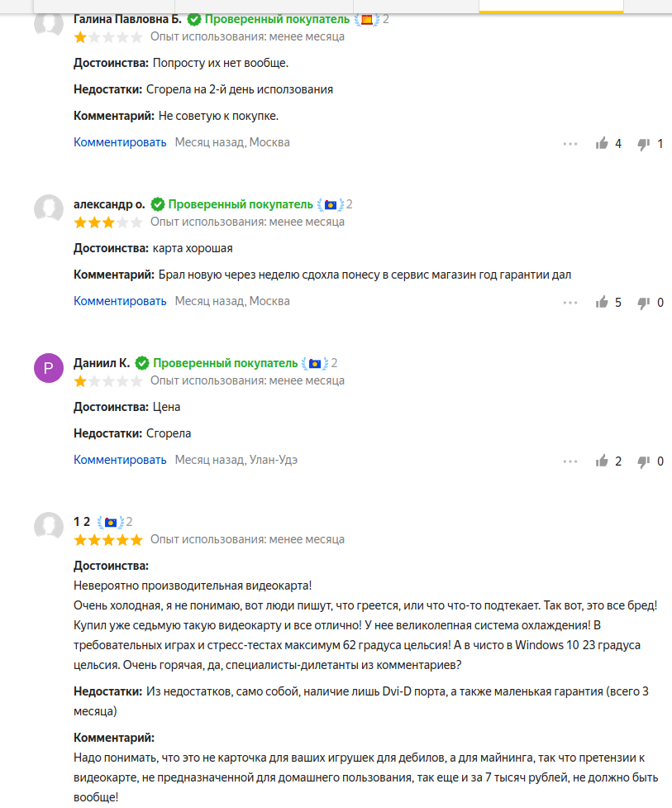The image size is (672, 808).
Task: Thumbs down александр о.'s review
Action: coord(643,303)
